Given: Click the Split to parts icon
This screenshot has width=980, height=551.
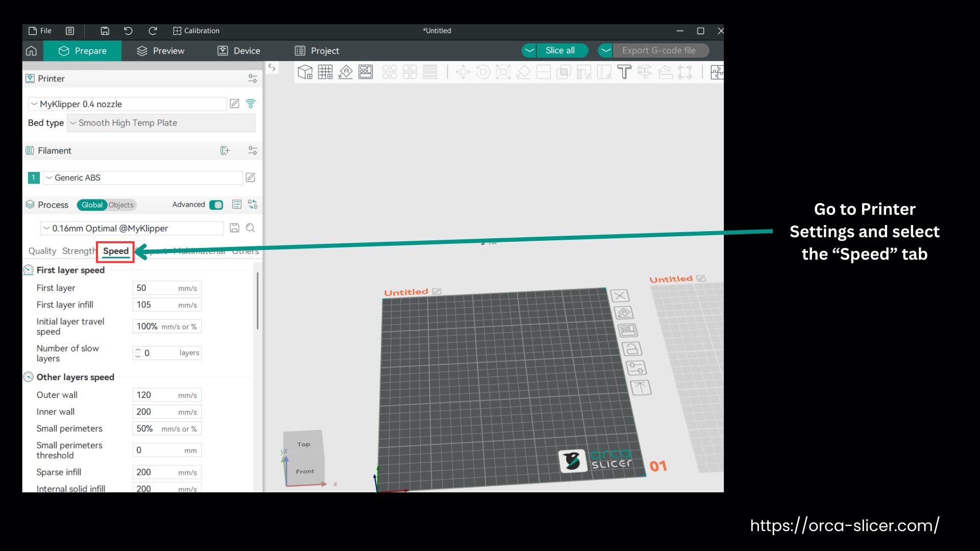Looking at the screenshot, I should (410, 72).
